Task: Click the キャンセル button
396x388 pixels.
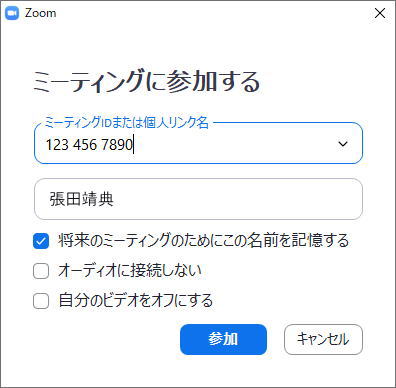Action: click(x=323, y=339)
